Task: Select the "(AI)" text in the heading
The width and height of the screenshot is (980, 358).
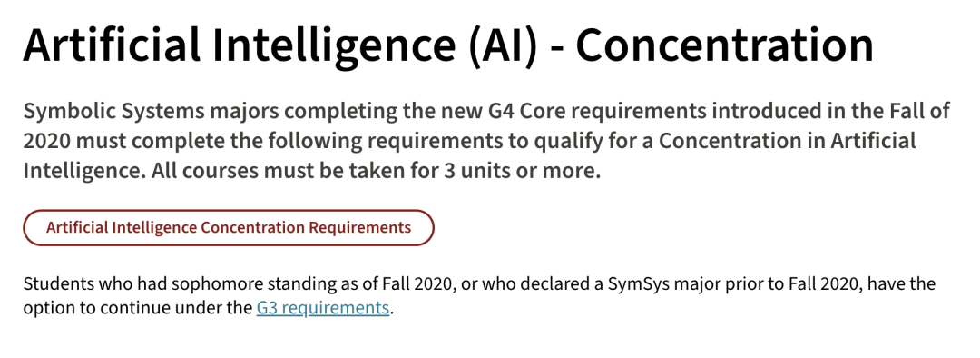Action: pos(501,46)
